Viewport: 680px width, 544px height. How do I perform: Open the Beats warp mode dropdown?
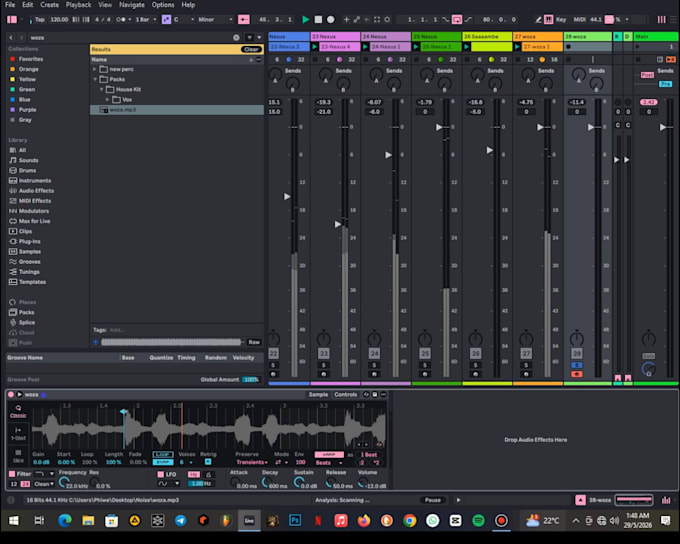coord(329,462)
